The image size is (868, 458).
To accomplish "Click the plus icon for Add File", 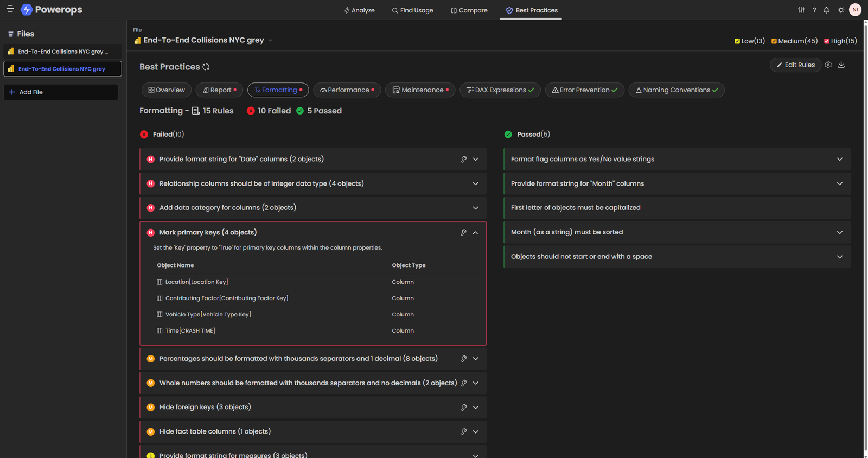I will [12, 92].
